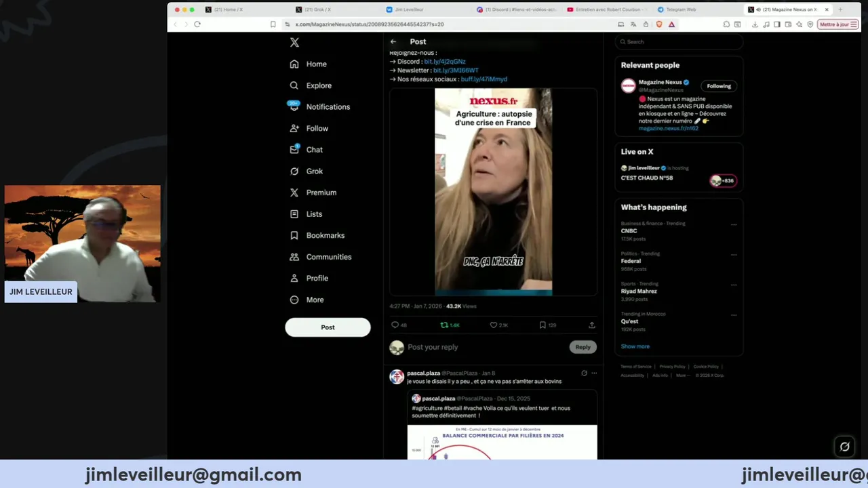This screenshot has width=868, height=488.
Task: Click the Search field on X
Action: tap(679, 42)
